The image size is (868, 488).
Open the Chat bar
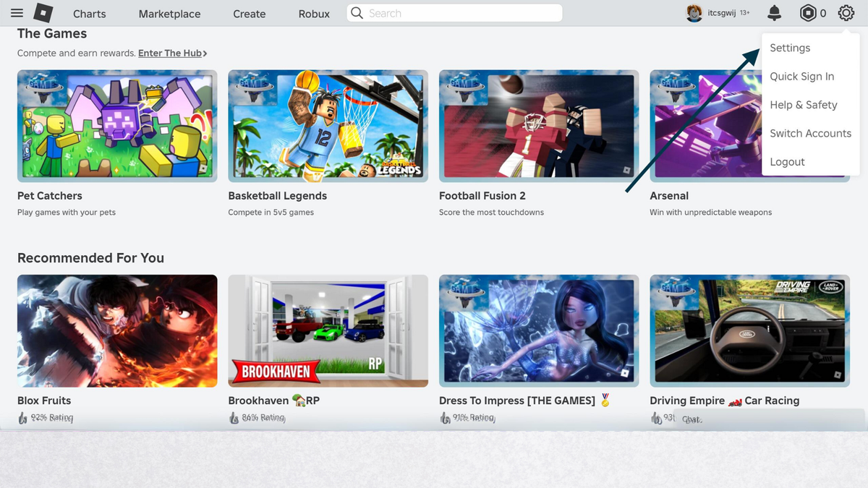tap(768, 419)
